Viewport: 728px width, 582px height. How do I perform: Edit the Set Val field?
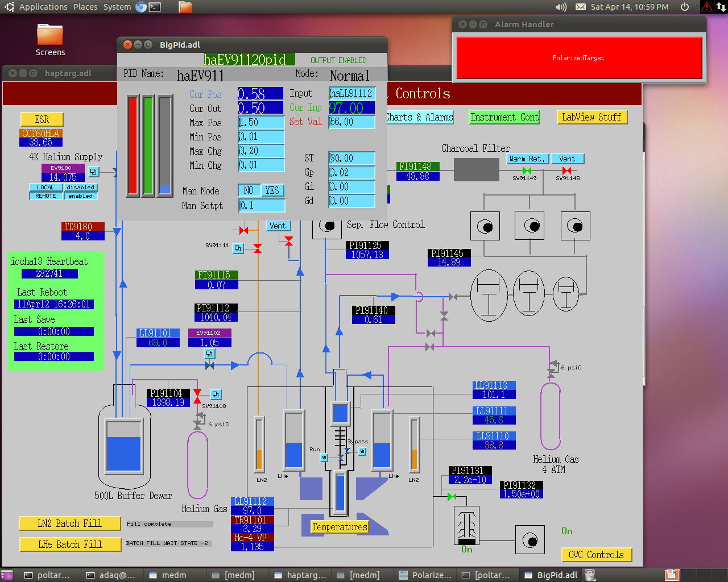pos(352,122)
